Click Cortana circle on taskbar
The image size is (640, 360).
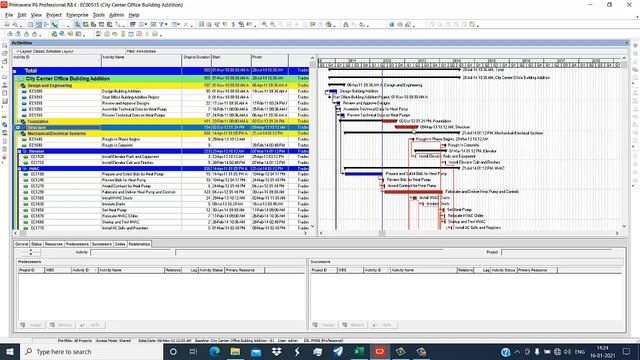coord(173,351)
